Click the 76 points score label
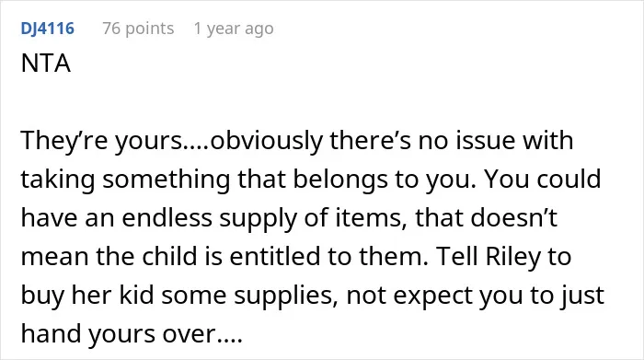The image size is (644, 360). pos(138,29)
